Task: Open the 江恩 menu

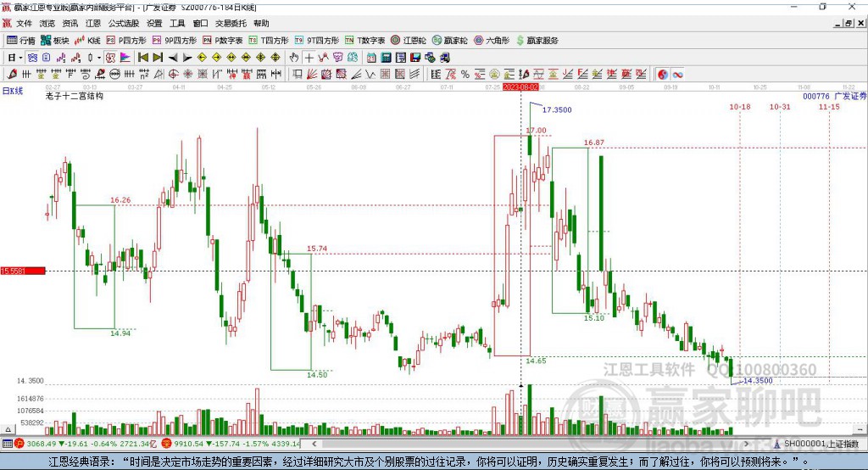Action: coord(93,23)
